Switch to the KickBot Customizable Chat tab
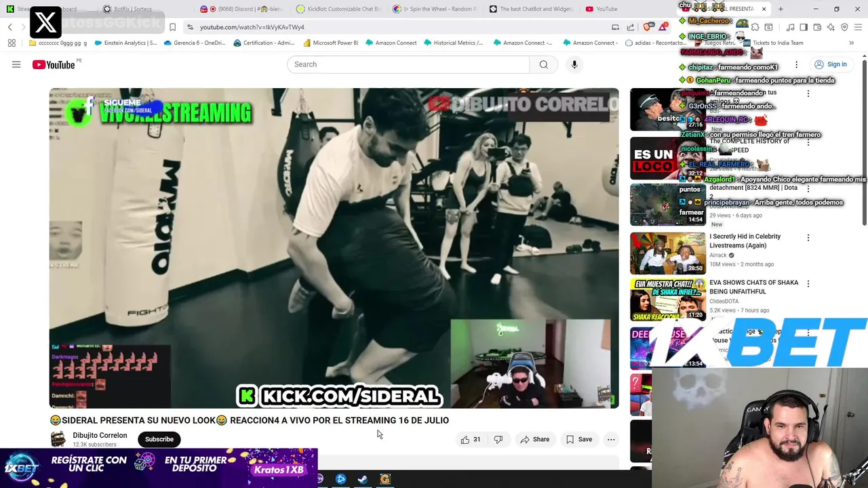The image size is (868, 488). click(x=339, y=9)
